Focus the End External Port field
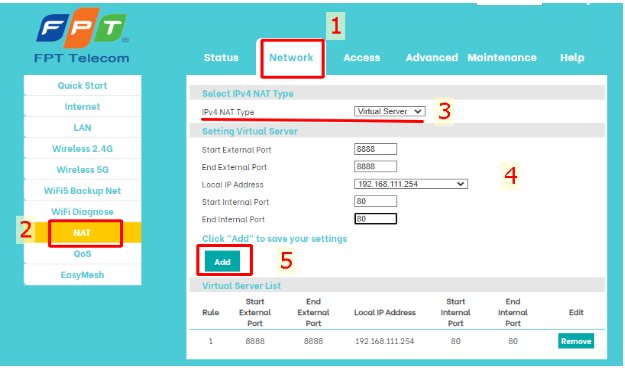625x368 pixels. [375, 166]
